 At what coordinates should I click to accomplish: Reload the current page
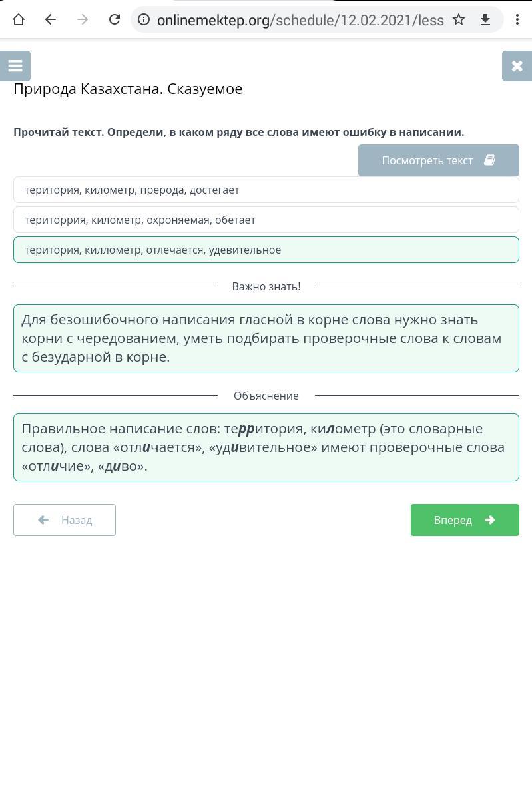[115, 20]
